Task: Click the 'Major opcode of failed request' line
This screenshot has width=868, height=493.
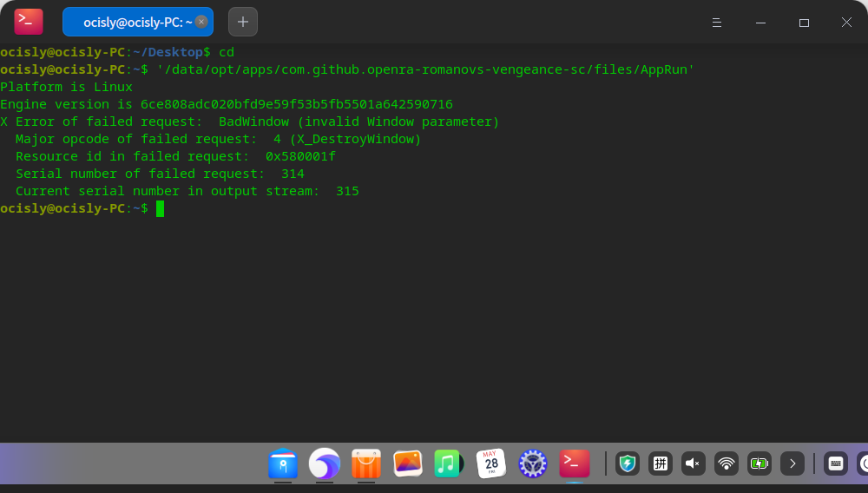Action: (x=218, y=139)
